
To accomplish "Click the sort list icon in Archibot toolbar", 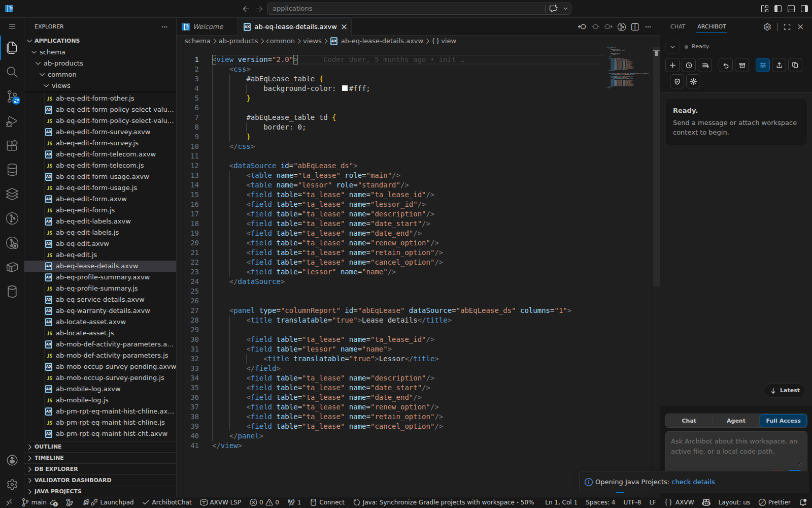I will (x=705, y=65).
